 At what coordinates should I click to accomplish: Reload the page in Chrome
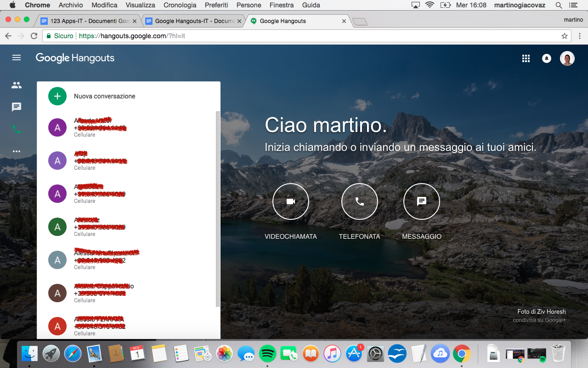(34, 36)
